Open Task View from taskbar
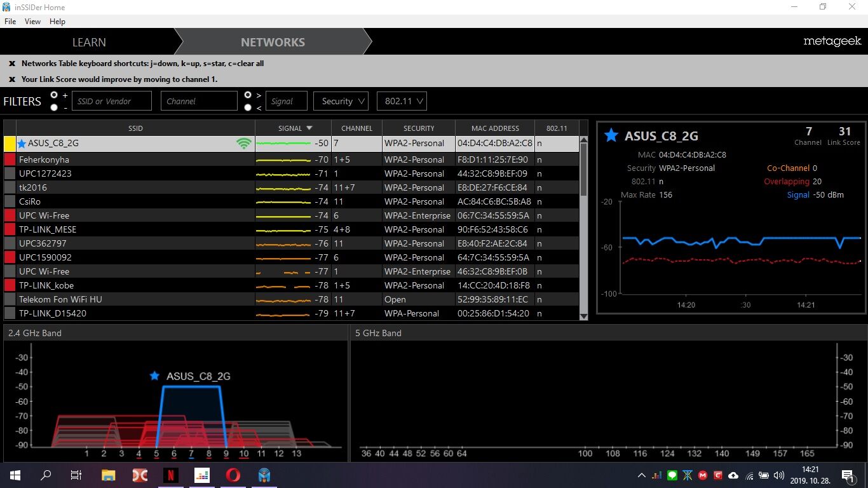 76,475
